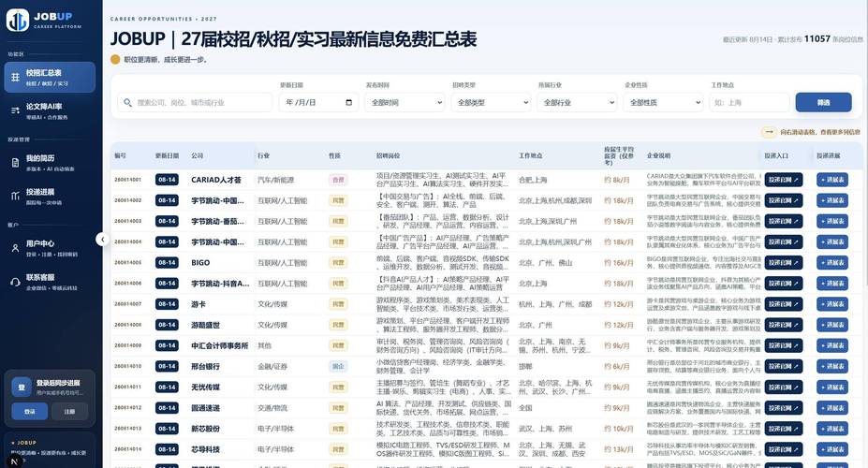Screen dimensions: 868x468
Task: Select the company name BIGO
Action: point(200,263)
